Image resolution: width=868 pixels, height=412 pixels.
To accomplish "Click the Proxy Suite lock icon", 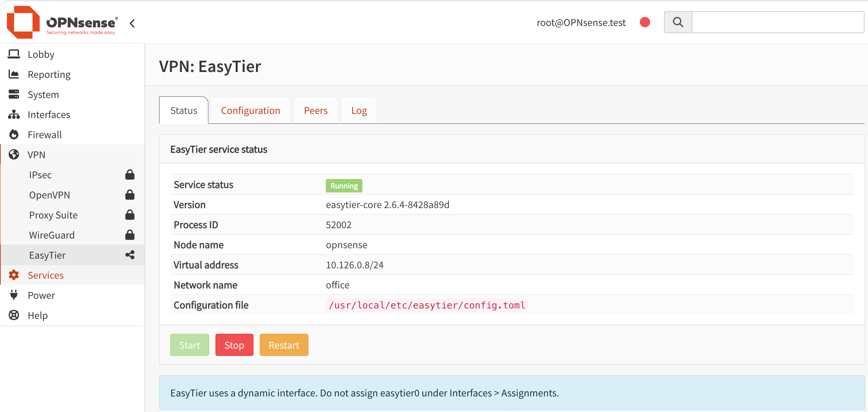I will point(130,215).
